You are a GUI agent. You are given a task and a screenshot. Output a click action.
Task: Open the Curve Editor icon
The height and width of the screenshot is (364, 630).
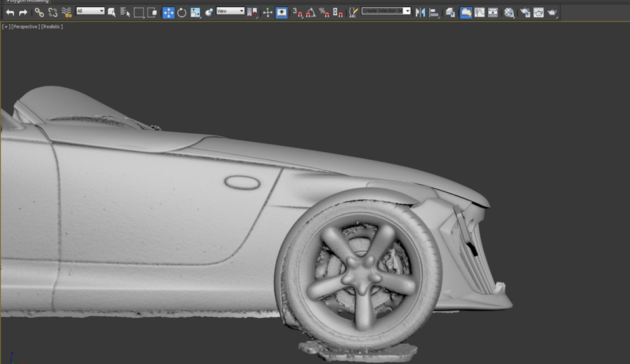(479, 12)
